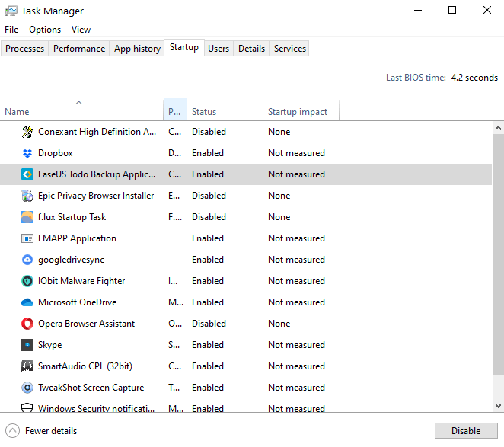Image resolution: width=504 pixels, height=447 pixels.
Task: Close the Task Manager window
Action: pyautogui.click(x=487, y=11)
